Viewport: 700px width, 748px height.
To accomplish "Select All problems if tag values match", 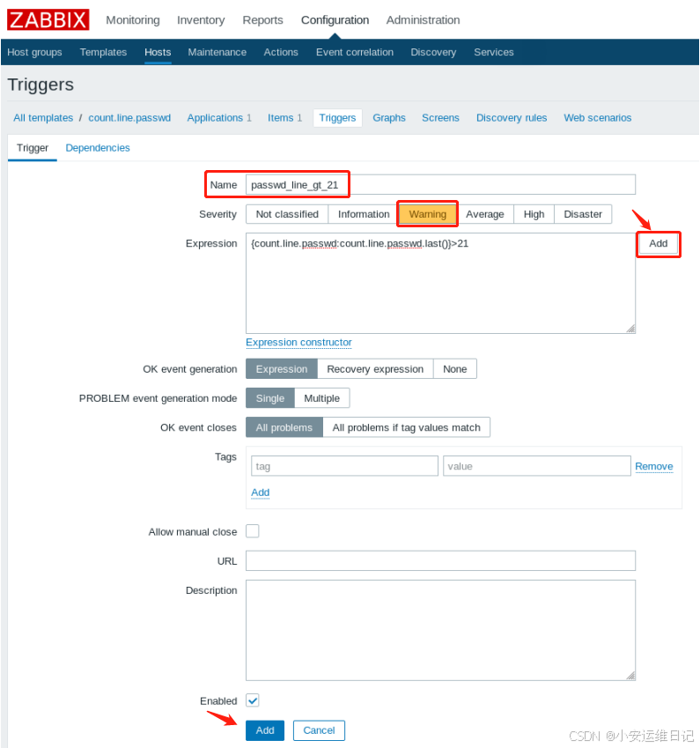I will point(406,427).
